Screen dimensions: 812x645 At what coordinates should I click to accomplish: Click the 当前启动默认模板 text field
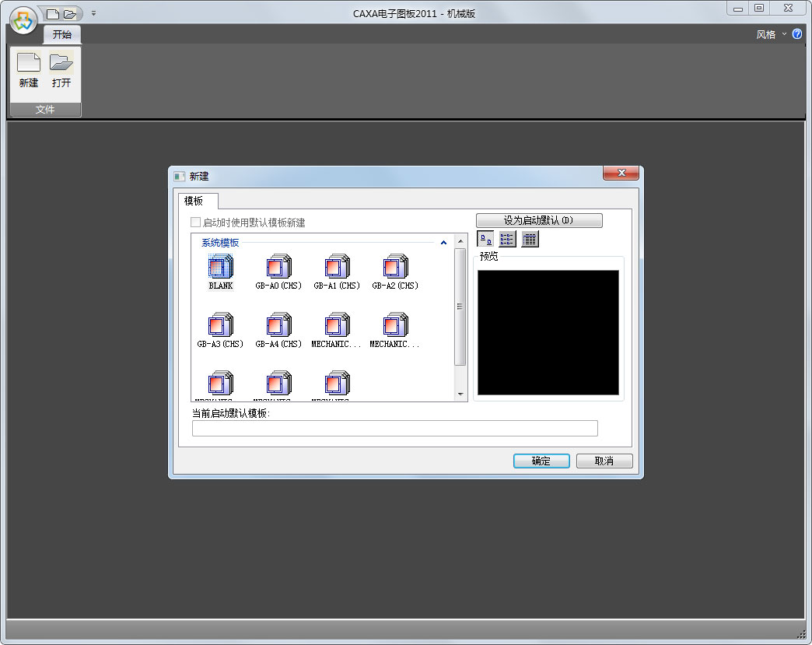pyautogui.click(x=394, y=429)
